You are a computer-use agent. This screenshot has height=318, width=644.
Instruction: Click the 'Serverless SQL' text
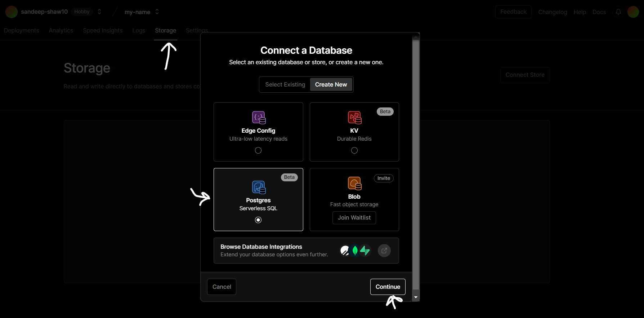[x=258, y=208]
